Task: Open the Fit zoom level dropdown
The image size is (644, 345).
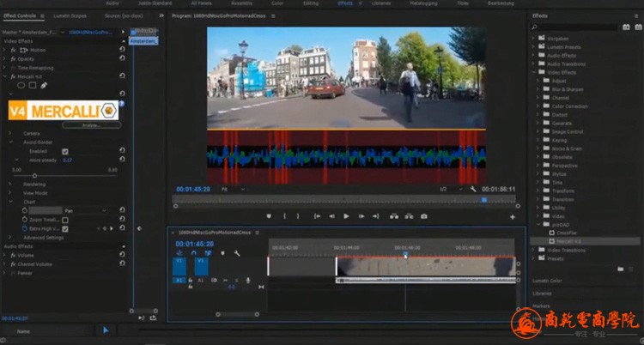Action: pyautogui.click(x=232, y=189)
